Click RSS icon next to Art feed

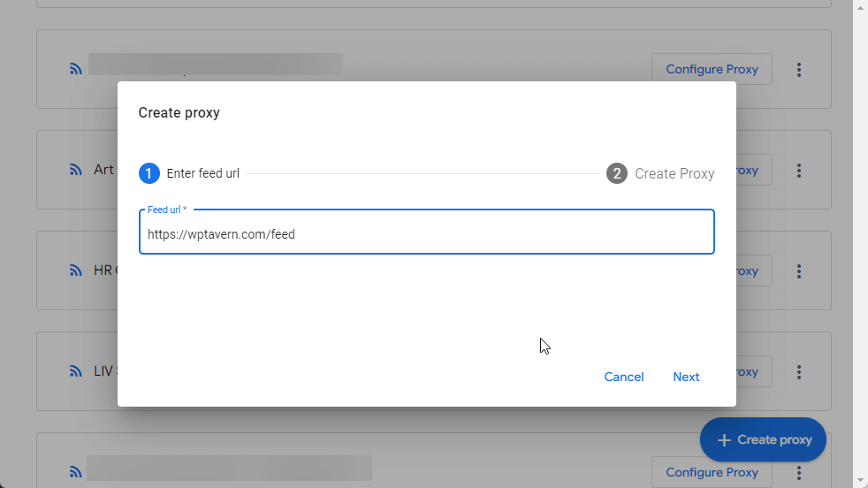pos(76,170)
